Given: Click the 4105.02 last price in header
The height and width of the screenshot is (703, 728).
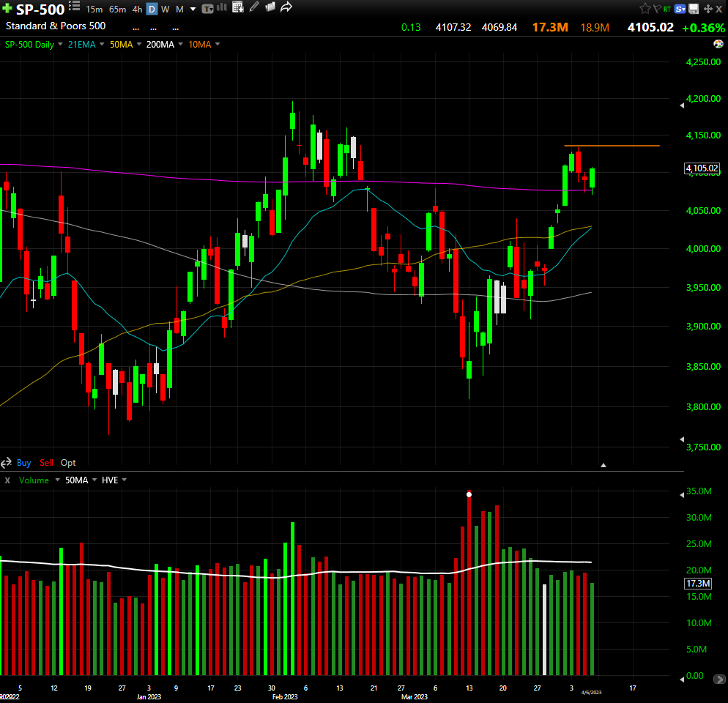Looking at the screenshot, I should coord(650,27).
